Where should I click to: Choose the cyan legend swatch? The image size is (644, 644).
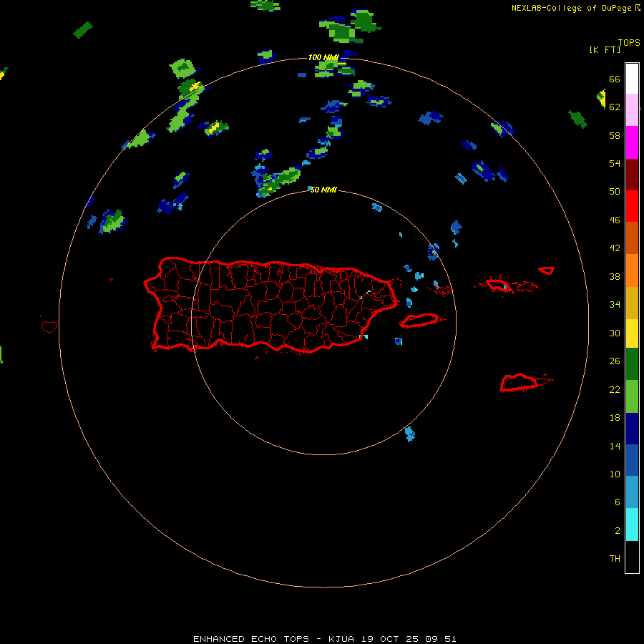tap(632, 525)
